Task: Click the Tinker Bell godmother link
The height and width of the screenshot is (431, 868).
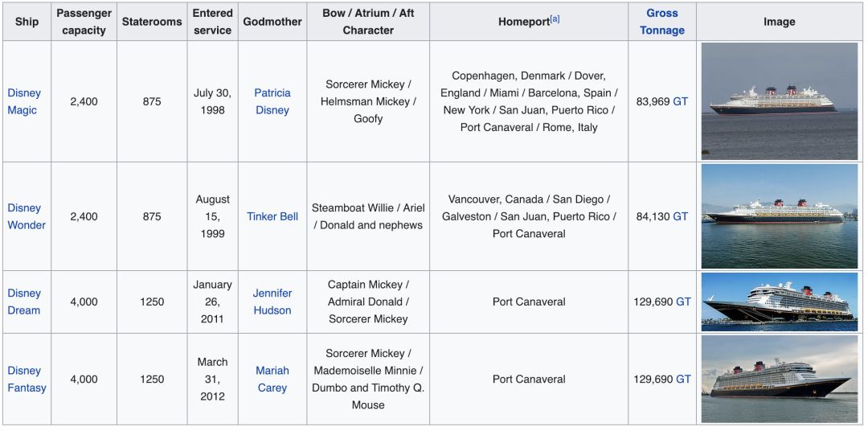Action: pyautogui.click(x=272, y=216)
